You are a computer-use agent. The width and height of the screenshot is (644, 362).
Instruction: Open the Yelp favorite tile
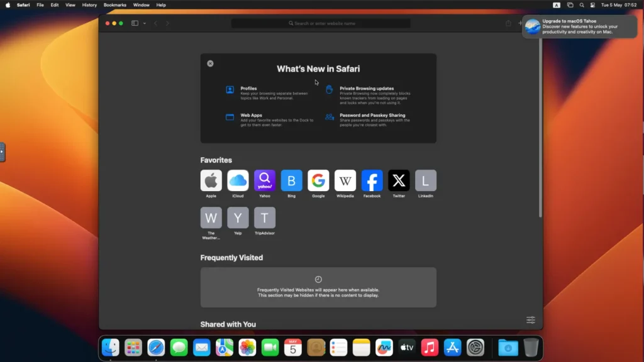coord(238,217)
